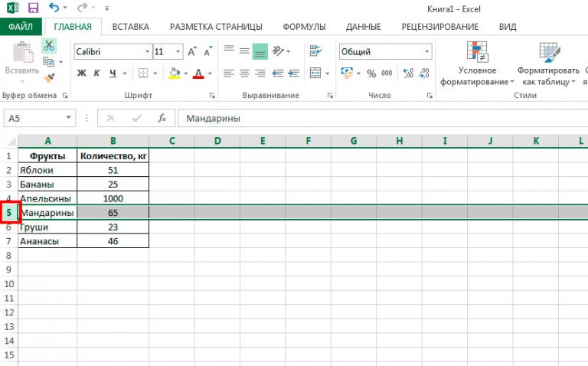Apply comma style (000) format
This screenshot has height=366, width=588.
point(387,74)
